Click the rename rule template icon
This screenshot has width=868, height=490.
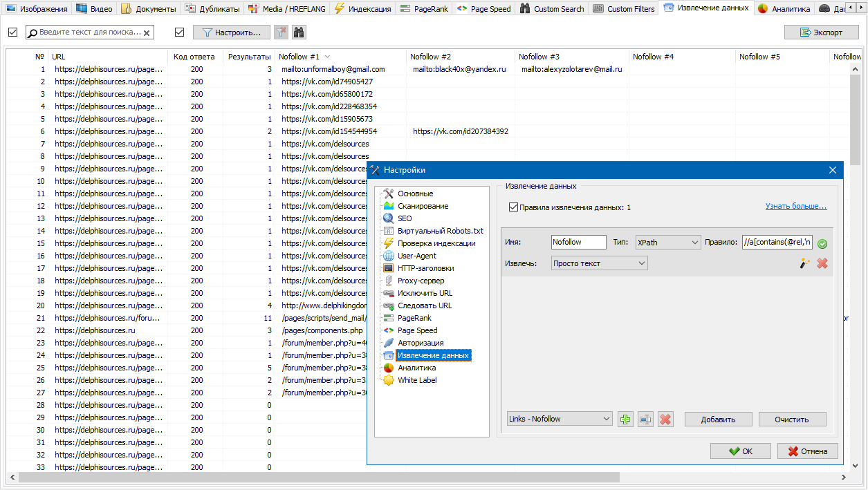pos(645,420)
